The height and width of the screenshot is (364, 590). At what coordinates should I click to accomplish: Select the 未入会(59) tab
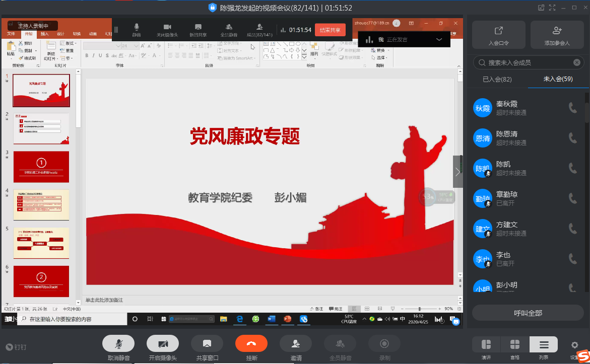558,79
